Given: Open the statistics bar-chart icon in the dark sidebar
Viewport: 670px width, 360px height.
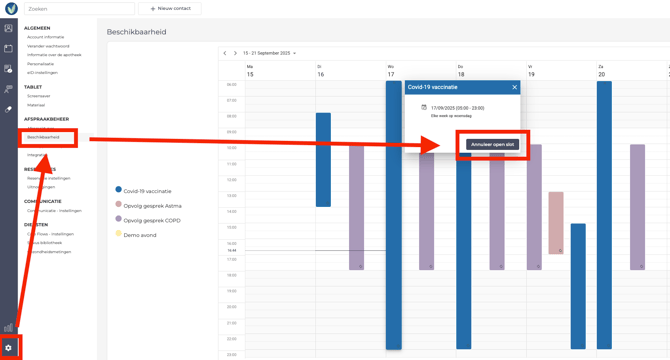Looking at the screenshot, I should (x=8, y=328).
